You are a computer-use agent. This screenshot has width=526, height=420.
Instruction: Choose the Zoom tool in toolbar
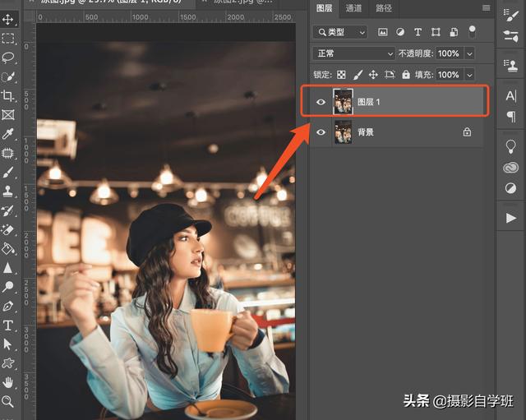click(x=7, y=401)
